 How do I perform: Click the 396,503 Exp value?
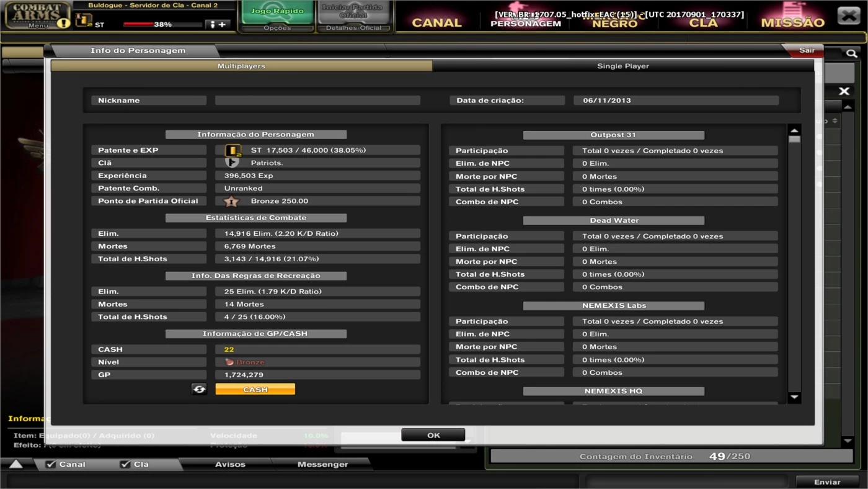tap(317, 176)
